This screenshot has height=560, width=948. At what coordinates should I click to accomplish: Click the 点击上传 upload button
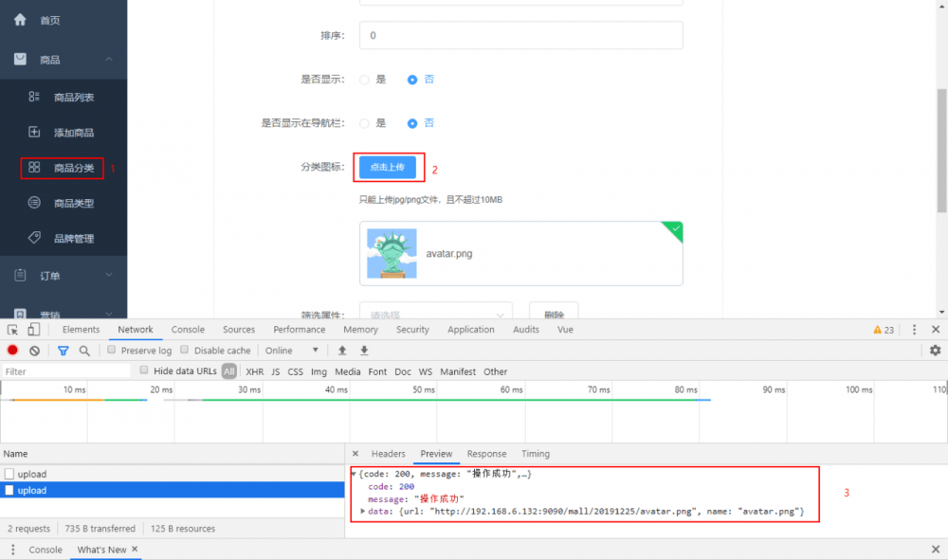point(388,167)
